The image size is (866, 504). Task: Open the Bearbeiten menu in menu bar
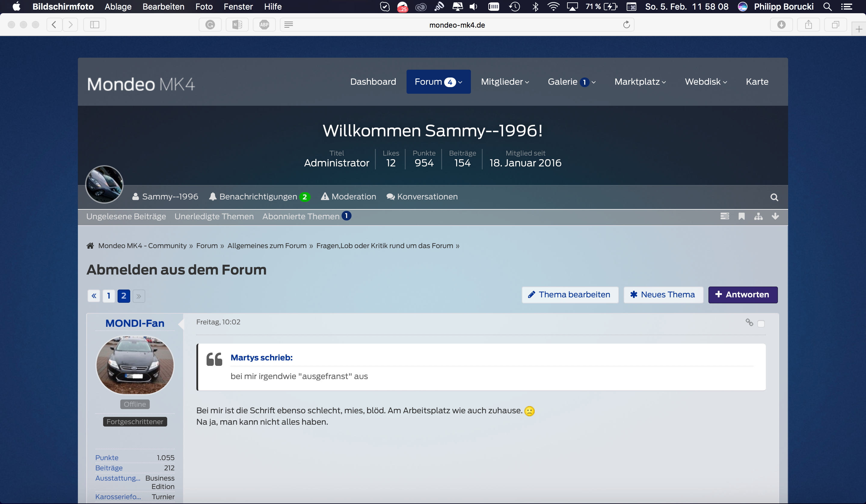pos(163,7)
